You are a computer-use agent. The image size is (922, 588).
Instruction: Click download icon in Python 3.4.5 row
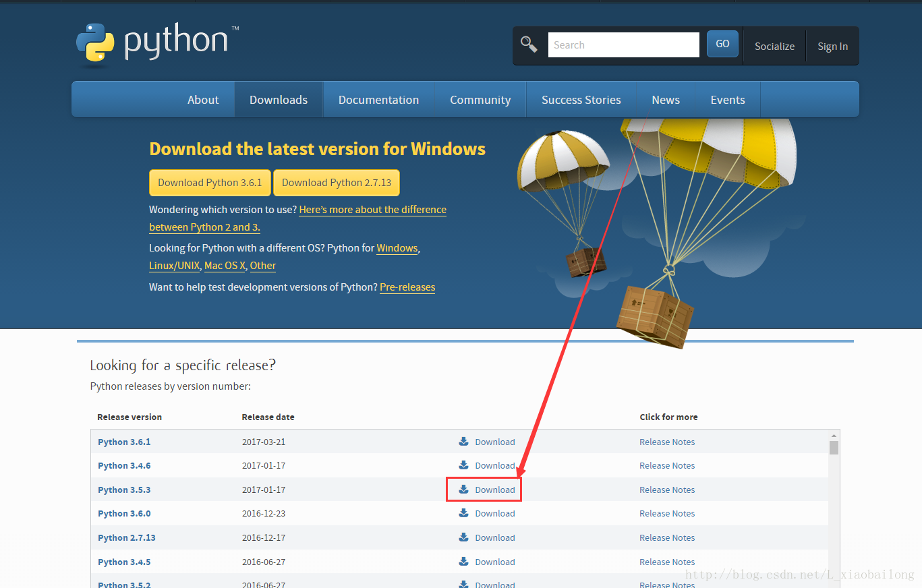click(464, 562)
